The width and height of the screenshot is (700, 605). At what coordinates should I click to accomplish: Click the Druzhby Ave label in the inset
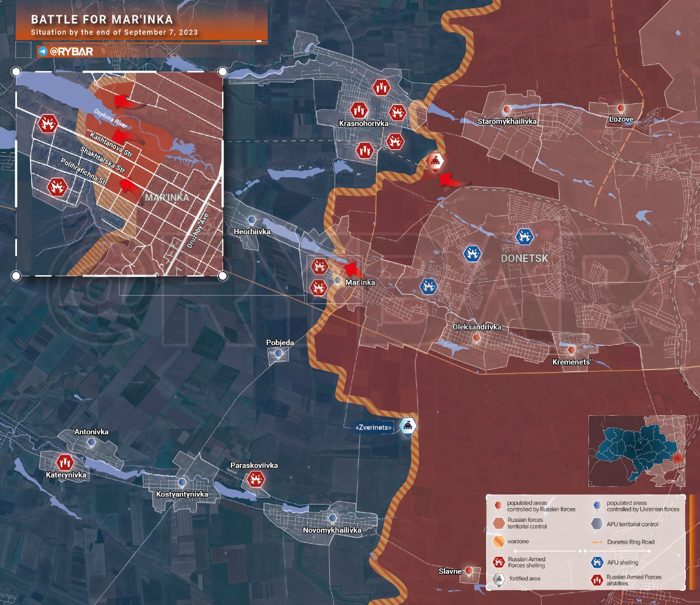click(x=197, y=231)
